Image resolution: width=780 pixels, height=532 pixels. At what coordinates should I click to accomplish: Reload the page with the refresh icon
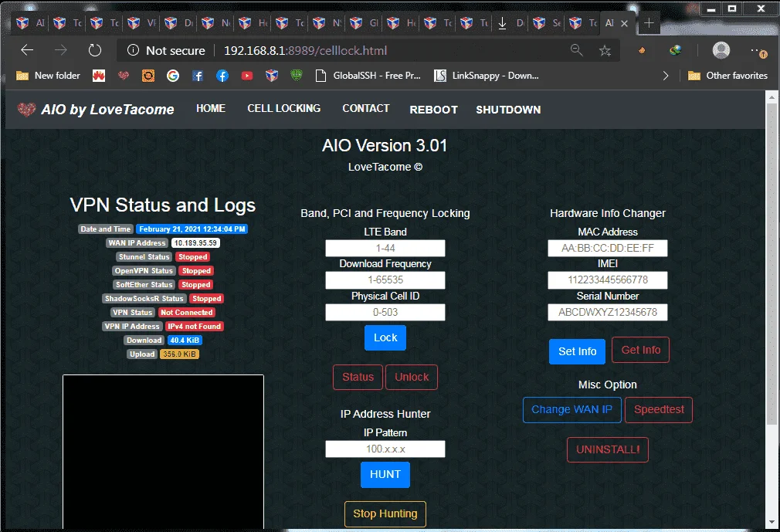click(x=94, y=50)
